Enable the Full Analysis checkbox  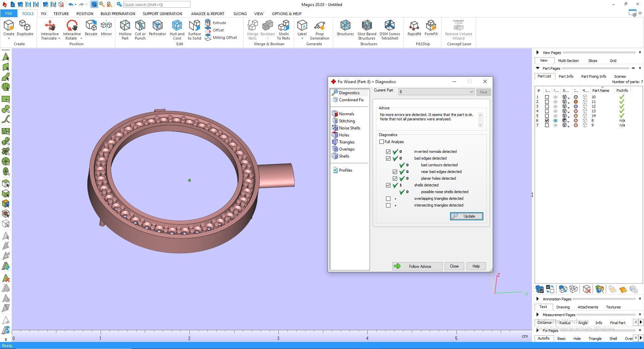point(382,142)
